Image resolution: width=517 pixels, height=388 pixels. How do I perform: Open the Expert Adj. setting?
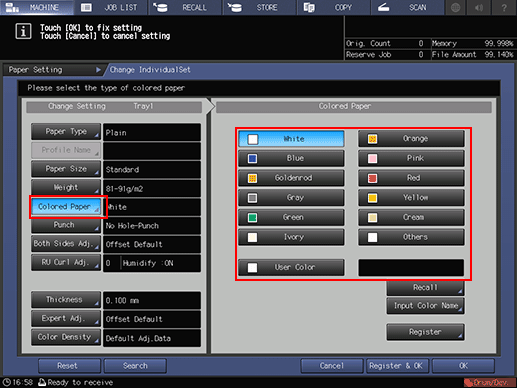click(x=66, y=318)
